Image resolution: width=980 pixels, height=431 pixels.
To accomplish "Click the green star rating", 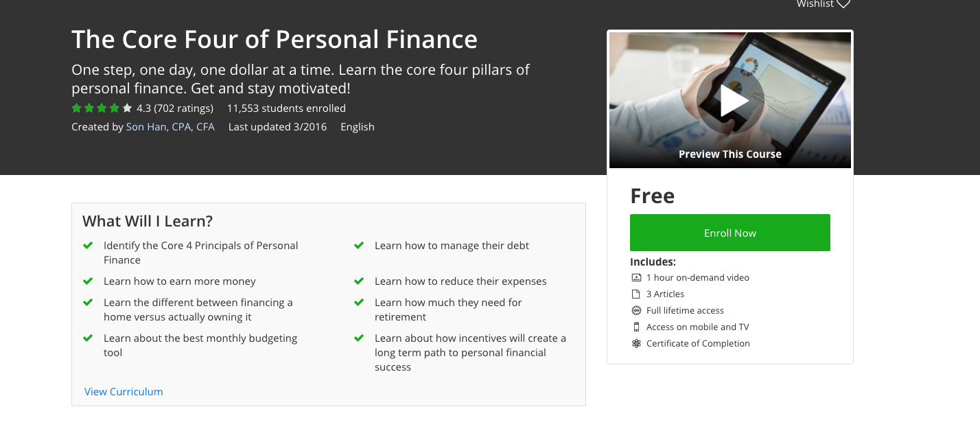I will pos(102,108).
